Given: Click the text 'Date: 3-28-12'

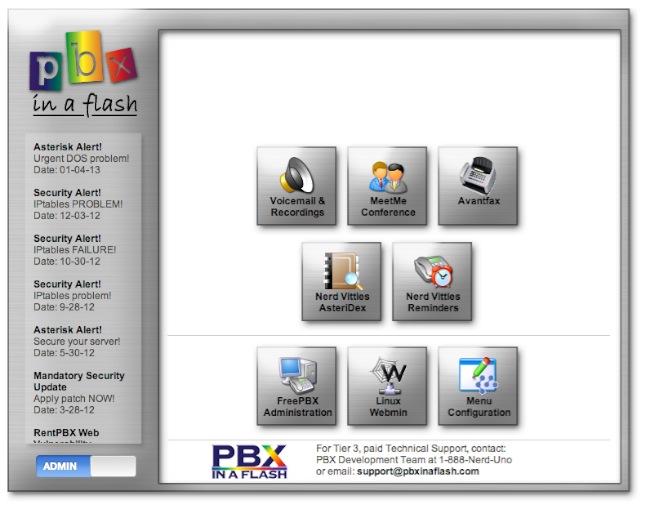Looking at the screenshot, I should (64, 410).
